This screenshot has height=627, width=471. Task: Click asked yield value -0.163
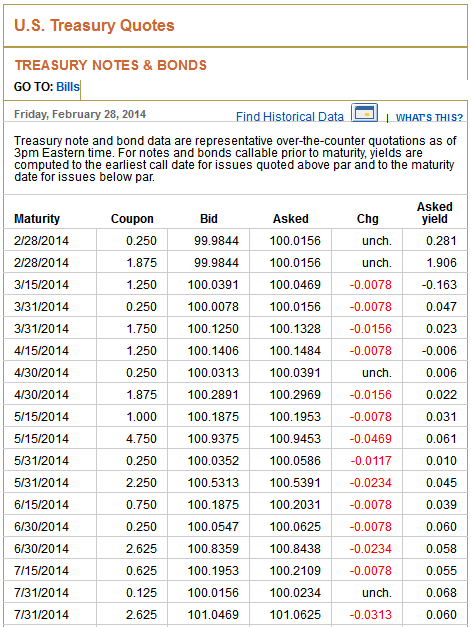(x=439, y=285)
